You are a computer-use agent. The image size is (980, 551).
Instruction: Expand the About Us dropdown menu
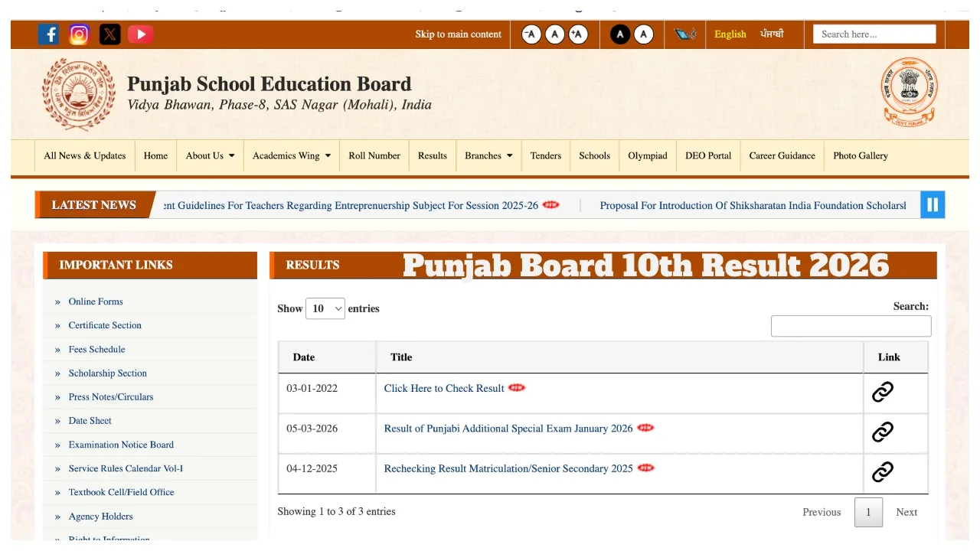tap(210, 155)
